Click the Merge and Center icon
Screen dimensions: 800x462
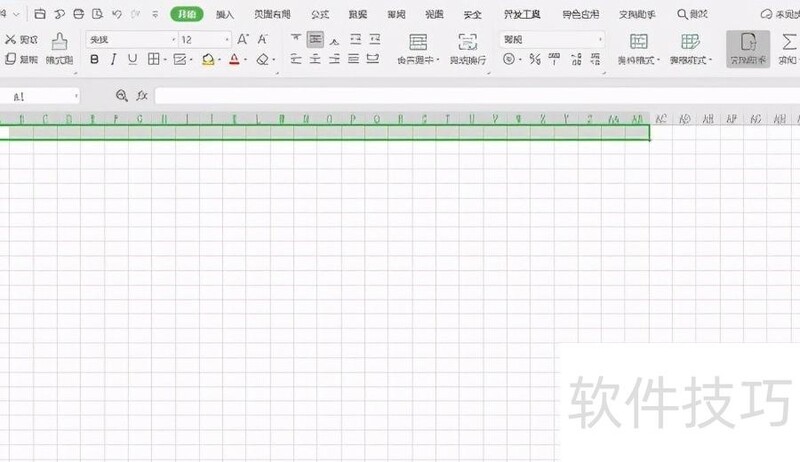(418, 42)
